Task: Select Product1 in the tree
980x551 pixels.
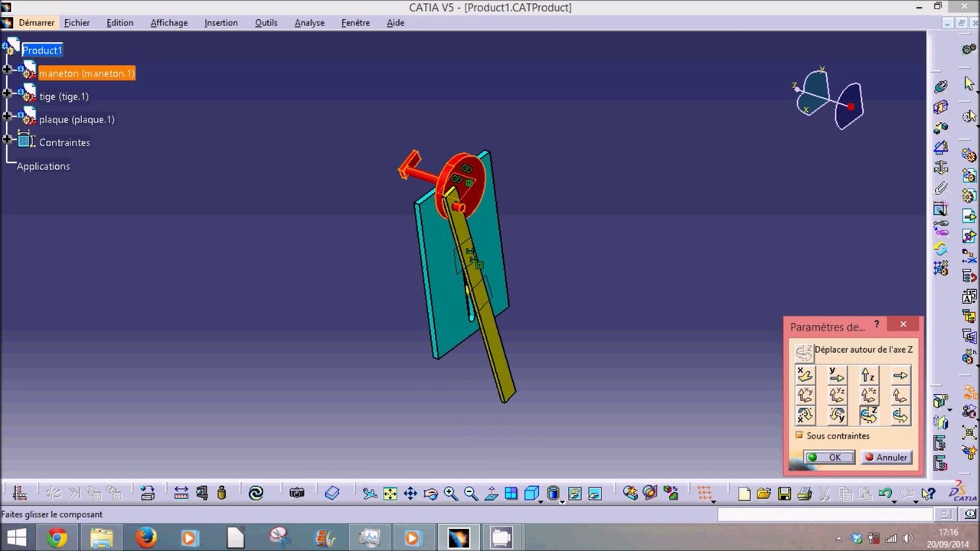Action: (42, 51)
